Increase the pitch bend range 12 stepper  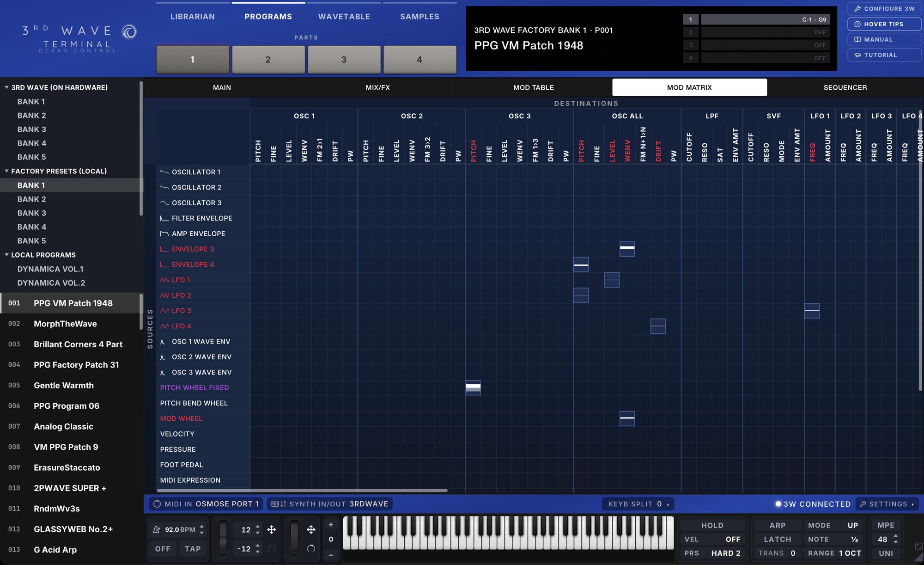[x=258, y=527]
